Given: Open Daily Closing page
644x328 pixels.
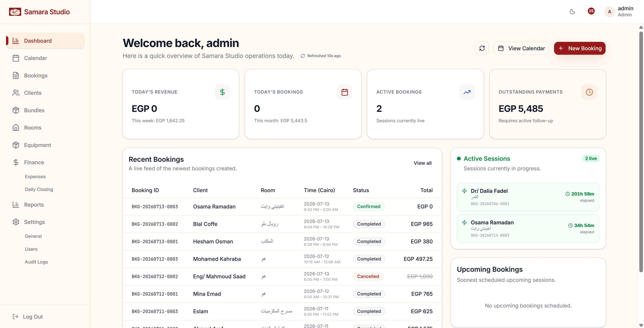Looking at the screenshot, I should click(39, 189).
